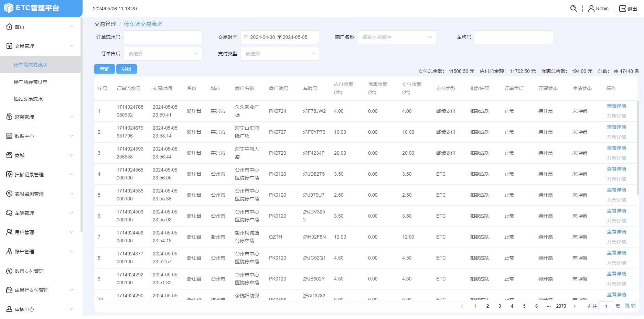Expand the 首页 menu chevron
This screenshot has width=644, height=319.
click(x=72, y=26)
